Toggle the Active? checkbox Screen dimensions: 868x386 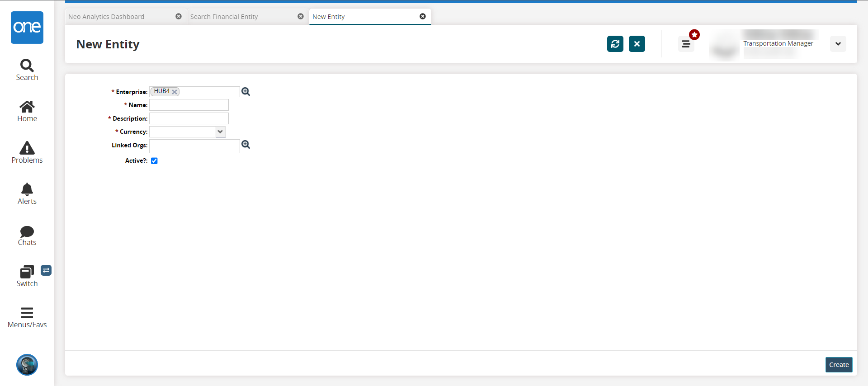pyautogui.click(x=154, y=161)
